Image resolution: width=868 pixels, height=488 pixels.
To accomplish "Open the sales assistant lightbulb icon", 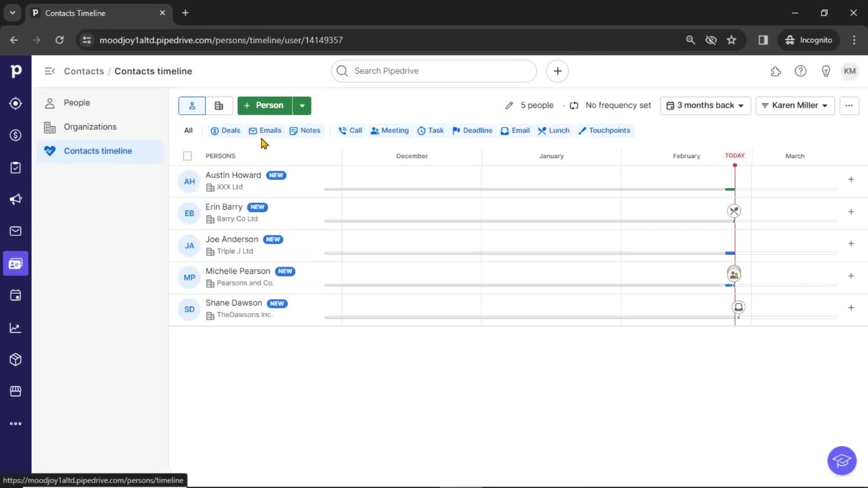I will coord(826,71).
